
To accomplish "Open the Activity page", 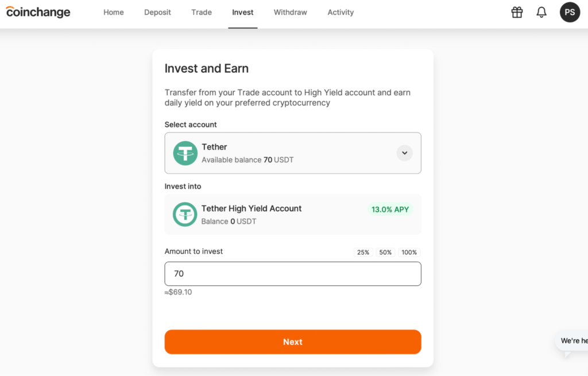I will [x=341, y=12].
